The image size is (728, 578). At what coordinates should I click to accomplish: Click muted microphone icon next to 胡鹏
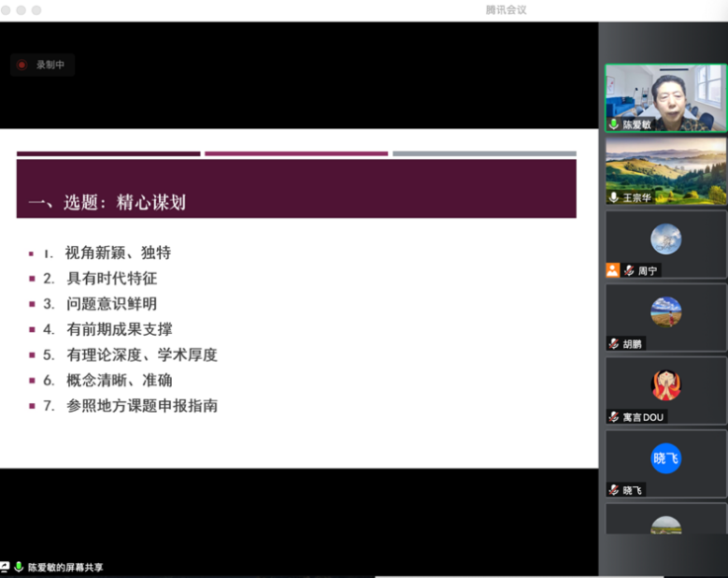click(x=614, y=343)
